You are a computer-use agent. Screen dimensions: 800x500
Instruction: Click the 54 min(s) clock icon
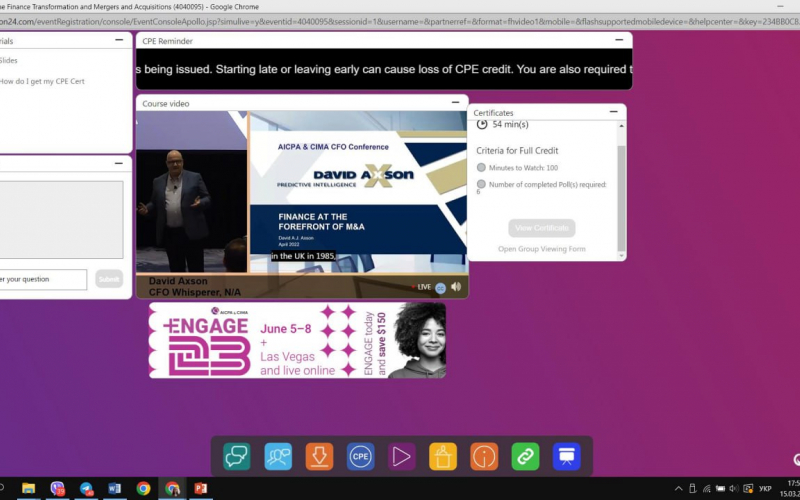[482, 124]
